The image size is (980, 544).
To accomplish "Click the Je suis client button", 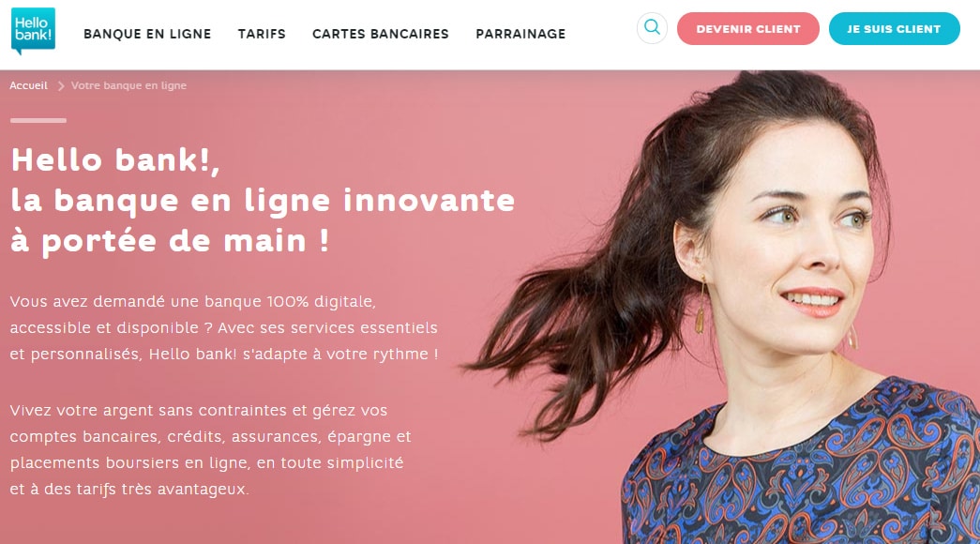I will (895, 29).
